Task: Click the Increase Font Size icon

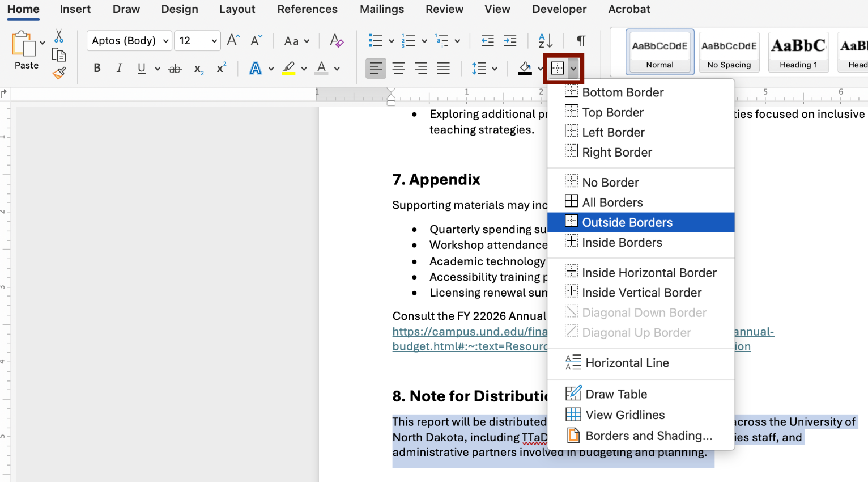Action: click(233, 40)
